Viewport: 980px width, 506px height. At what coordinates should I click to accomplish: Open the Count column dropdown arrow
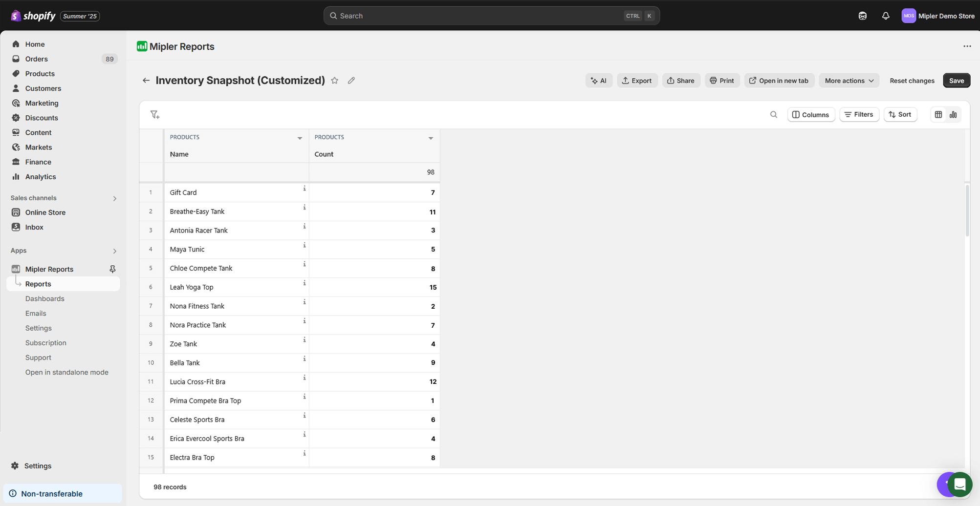tap(431, 138)
